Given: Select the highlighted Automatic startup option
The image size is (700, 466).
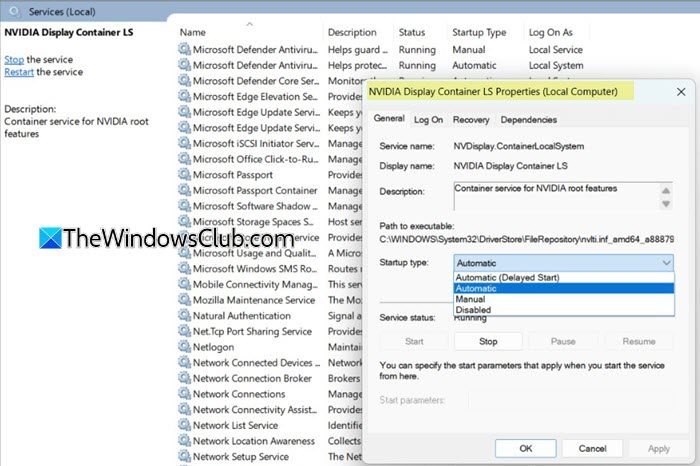Looking at the screenshot, I should click(563, 288).
